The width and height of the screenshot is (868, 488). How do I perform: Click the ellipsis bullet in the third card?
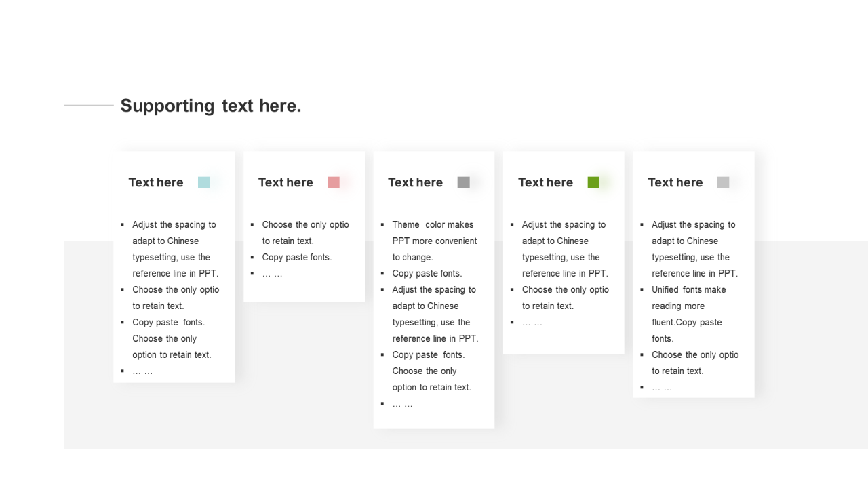coord(402,403)
